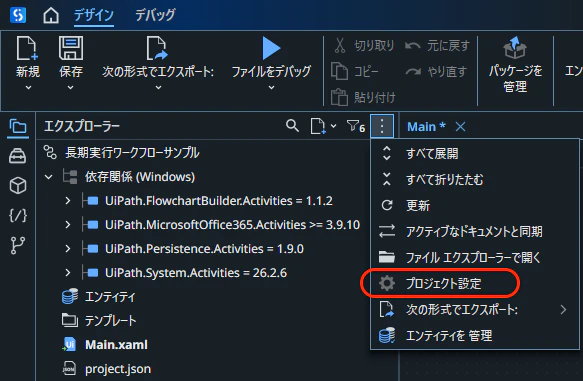Screen dimensions: 583x381
Task: Click 切り取り cut in the ribbon
Action: 364,46
